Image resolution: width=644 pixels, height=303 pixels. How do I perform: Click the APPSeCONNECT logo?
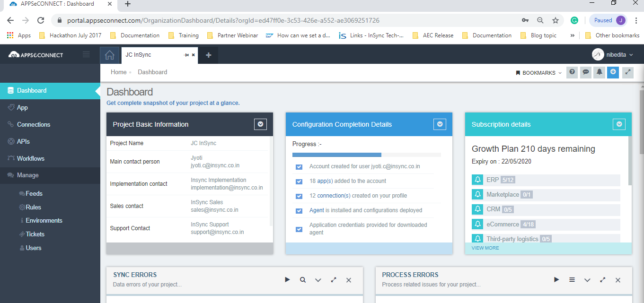coord(35,55)
